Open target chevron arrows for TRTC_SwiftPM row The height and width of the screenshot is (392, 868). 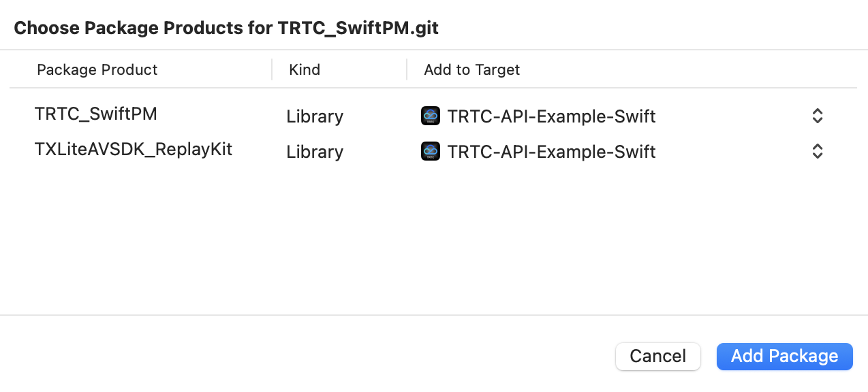818,116
